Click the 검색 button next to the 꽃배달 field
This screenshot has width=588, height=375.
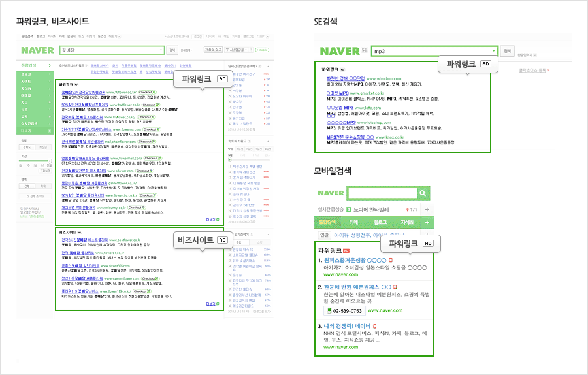(x=172, y=50)
